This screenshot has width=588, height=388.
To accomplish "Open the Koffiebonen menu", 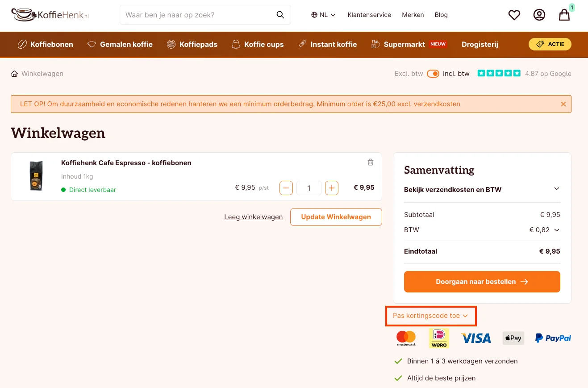I will 45,44.
